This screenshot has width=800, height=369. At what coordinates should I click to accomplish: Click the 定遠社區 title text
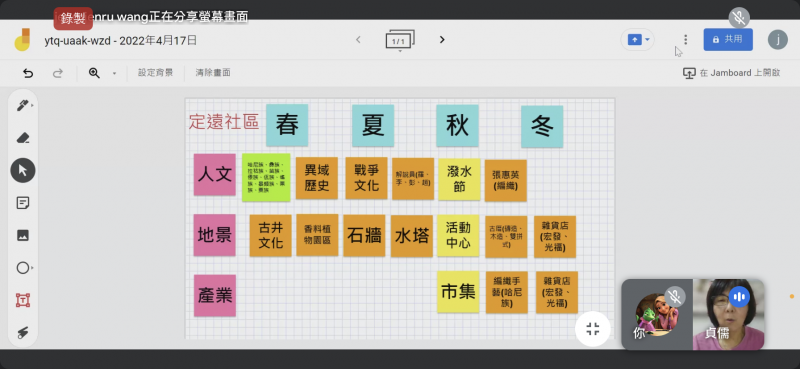click(223, 122)
